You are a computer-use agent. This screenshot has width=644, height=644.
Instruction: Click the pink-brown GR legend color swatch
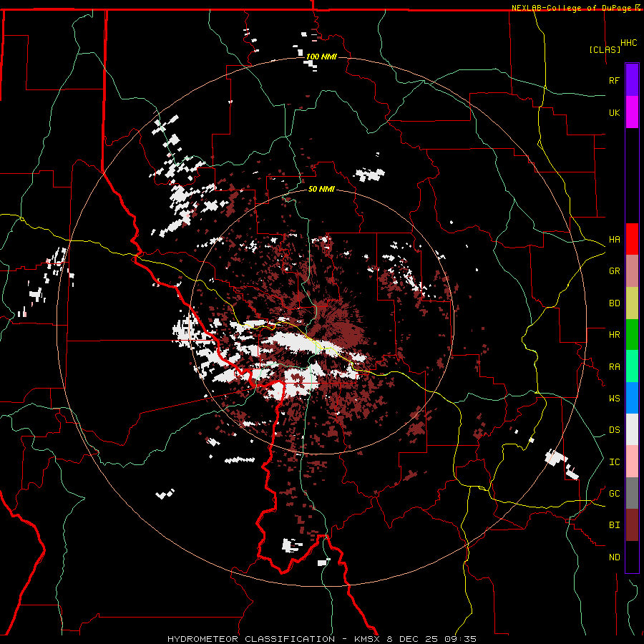[x=632, y=271]
